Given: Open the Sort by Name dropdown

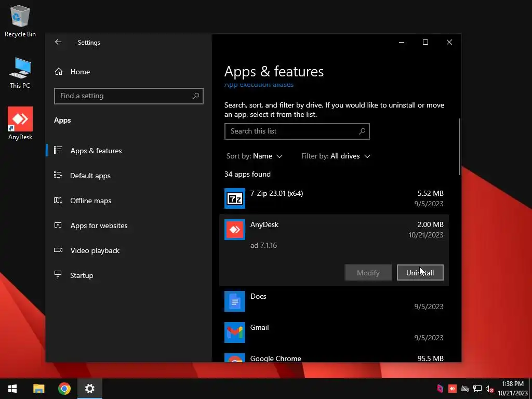Looking at the screenshot, I should [x=255, y=156].
